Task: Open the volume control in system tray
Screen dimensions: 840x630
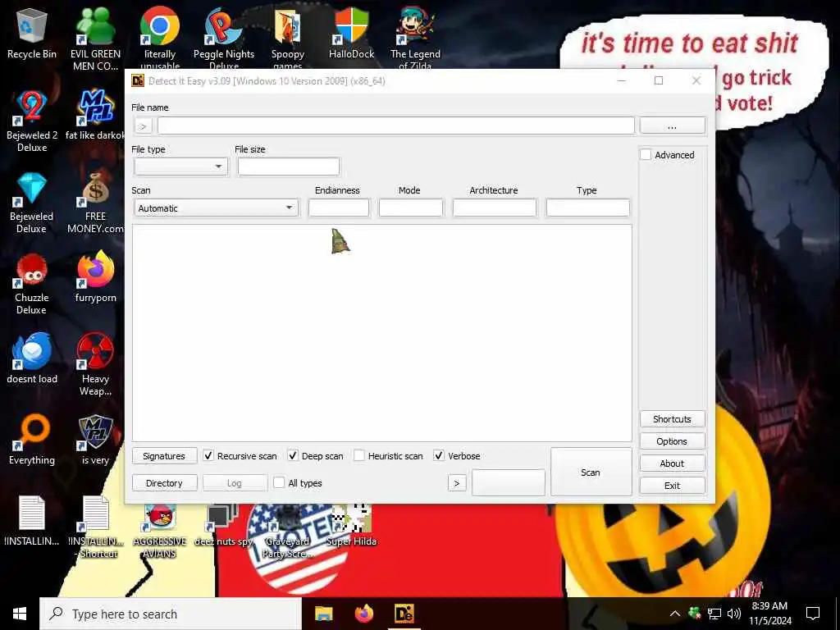Action: point(734,614)
